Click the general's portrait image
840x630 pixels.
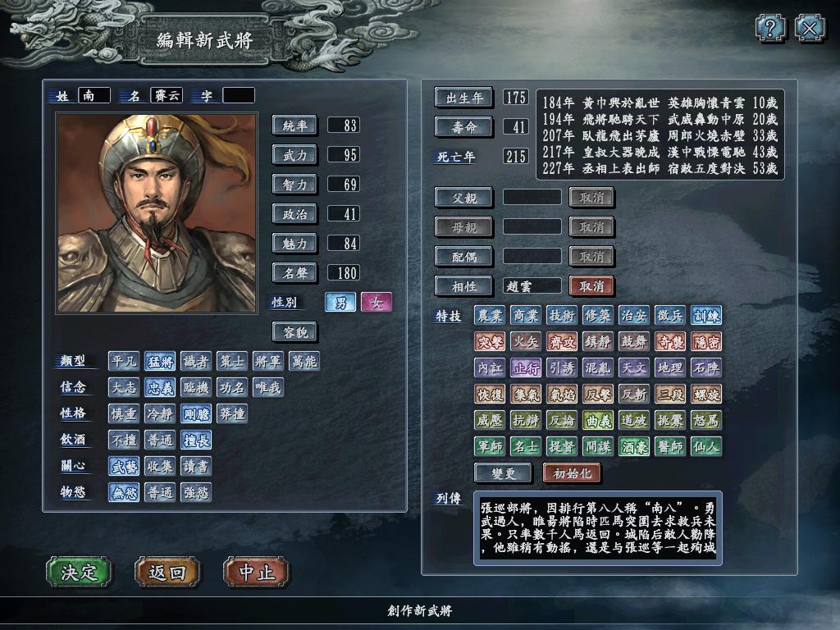pos(157,212)
